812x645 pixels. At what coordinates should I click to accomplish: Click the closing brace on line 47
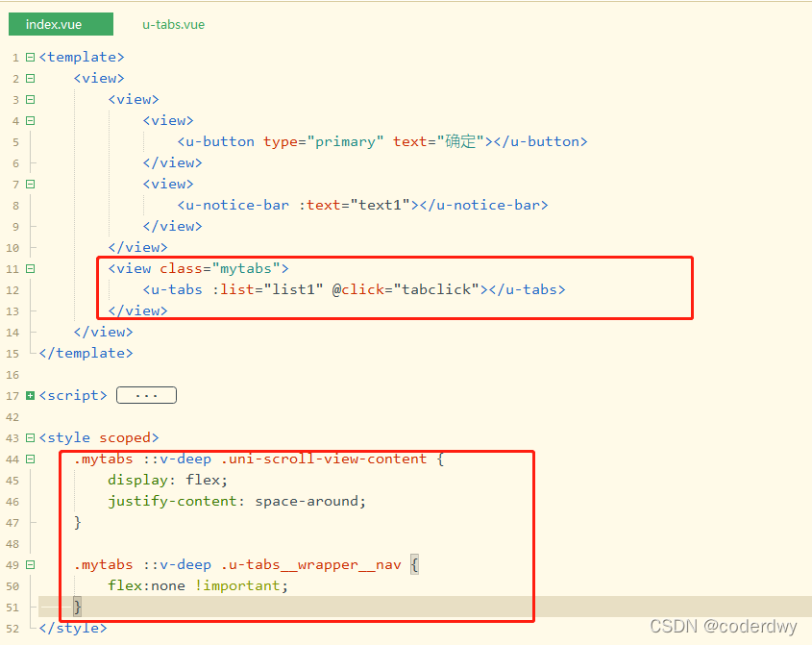pos(78,522)
